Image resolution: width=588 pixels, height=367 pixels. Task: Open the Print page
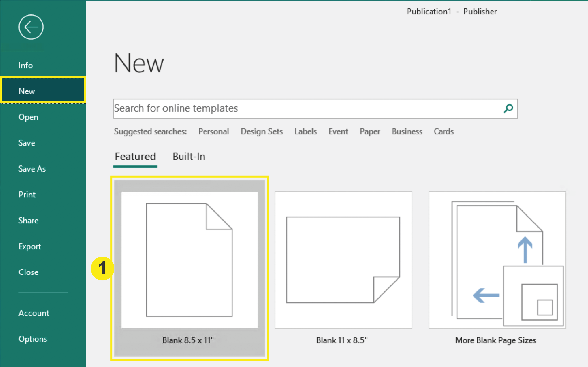pyautogui.click(x=27, y=195)
